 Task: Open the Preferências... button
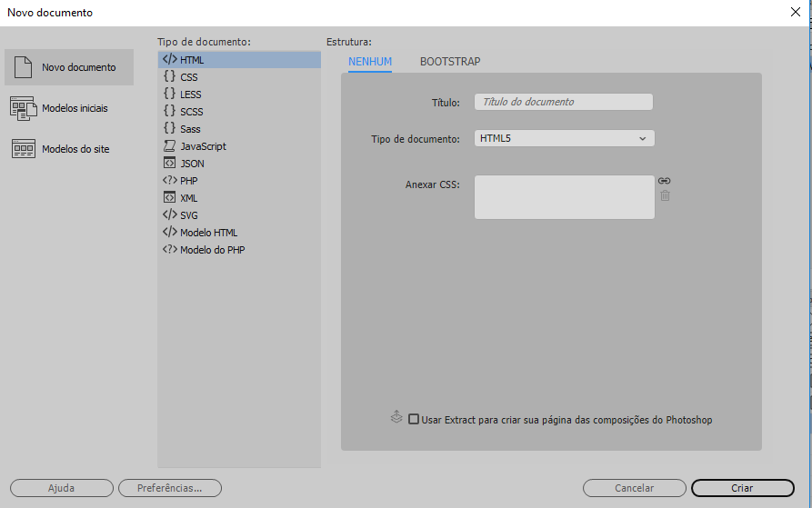[x=170, y=488]
